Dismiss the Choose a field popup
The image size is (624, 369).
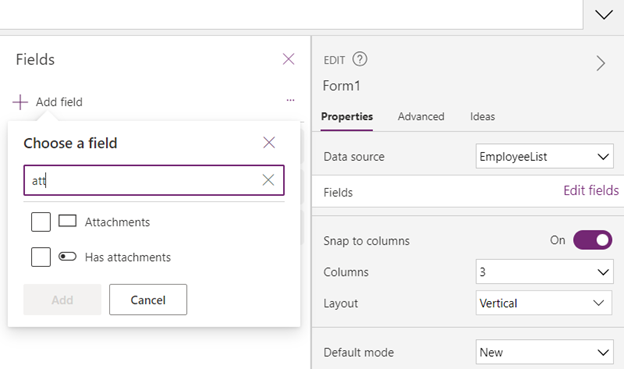(269, 143)
